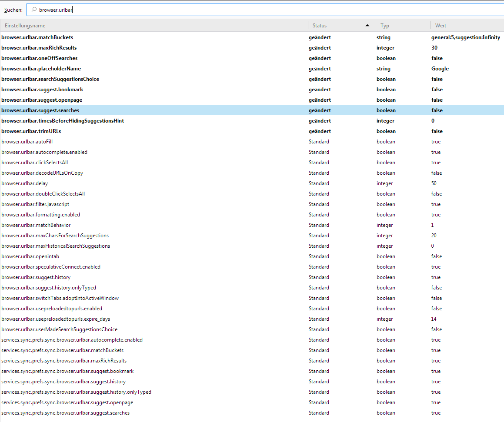Click value 50 of browser.urlbar.delay

coord(434,183)
